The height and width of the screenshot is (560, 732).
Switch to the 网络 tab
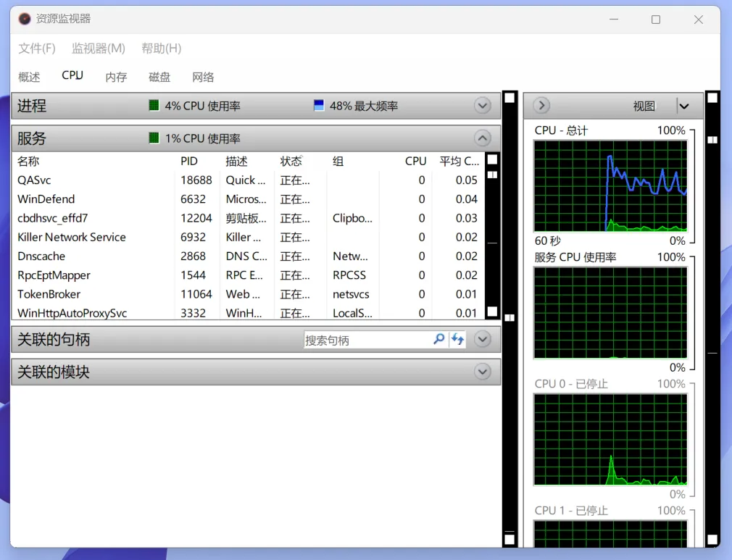pos(203,77)
